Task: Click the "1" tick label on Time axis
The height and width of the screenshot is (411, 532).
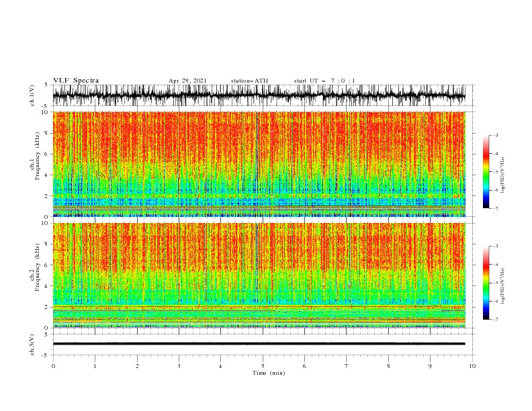Action: tap(95, 366)
